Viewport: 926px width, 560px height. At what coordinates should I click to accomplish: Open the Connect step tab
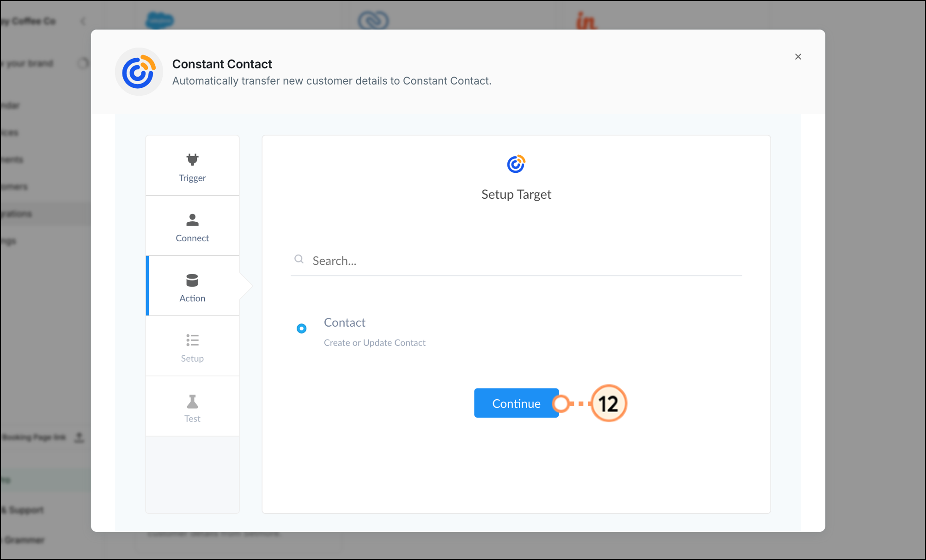tap(193, 225)
